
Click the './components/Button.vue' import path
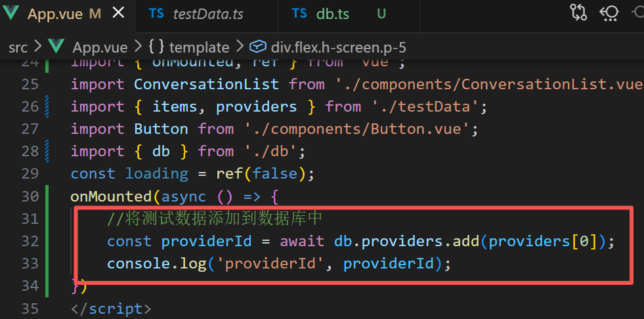coord(357,129)
